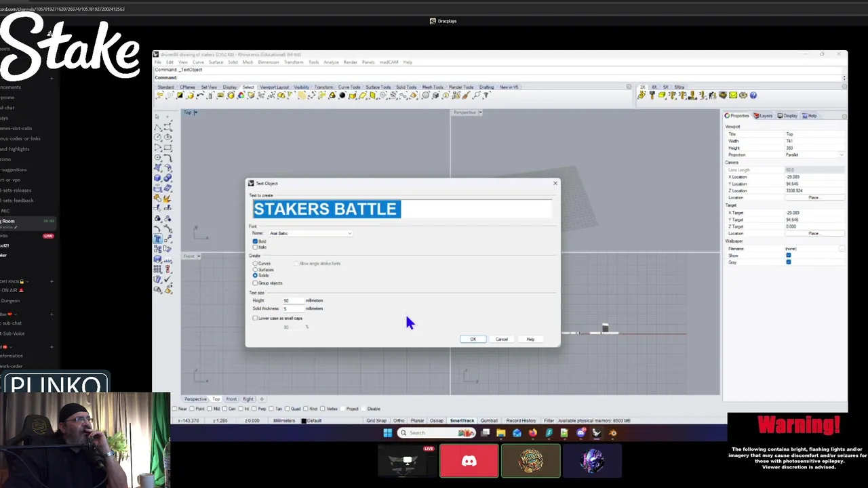Enable the Italic checkbox
The width and height of the screenshot is (868, 488).
coord(256,247)
